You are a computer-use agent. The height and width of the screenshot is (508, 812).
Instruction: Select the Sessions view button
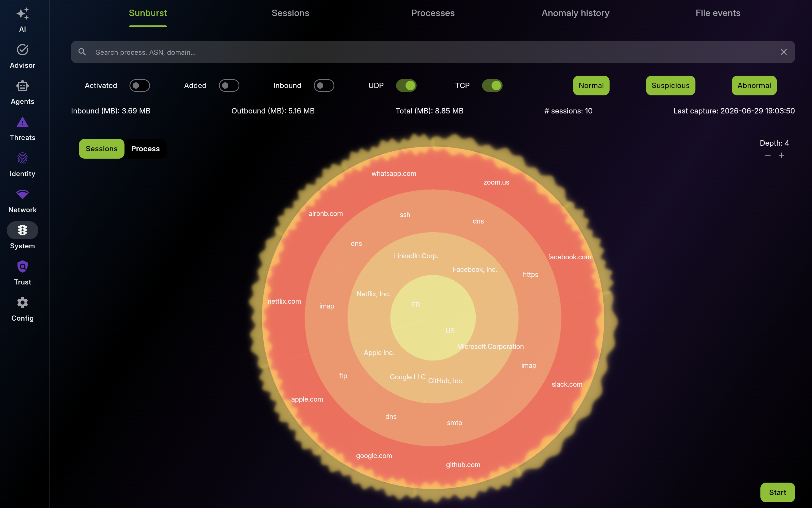[x=102, y=149]
